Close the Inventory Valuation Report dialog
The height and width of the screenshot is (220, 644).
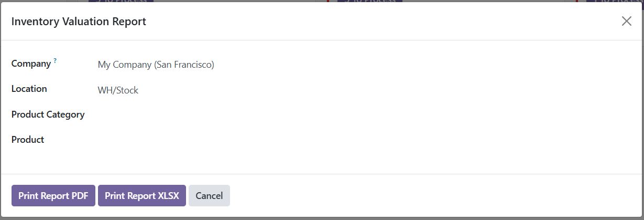coord(626,21)
